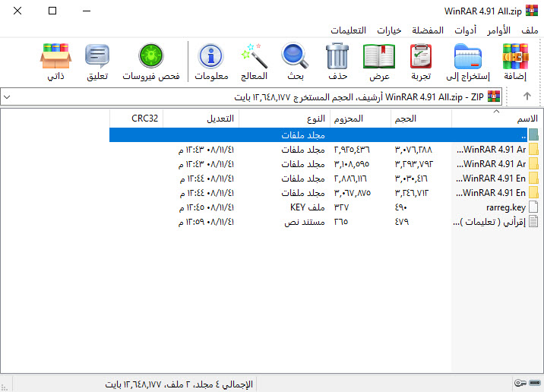
Task: Click the ٣,٠٣٠,٤١٦ size value
Action: 411,179
